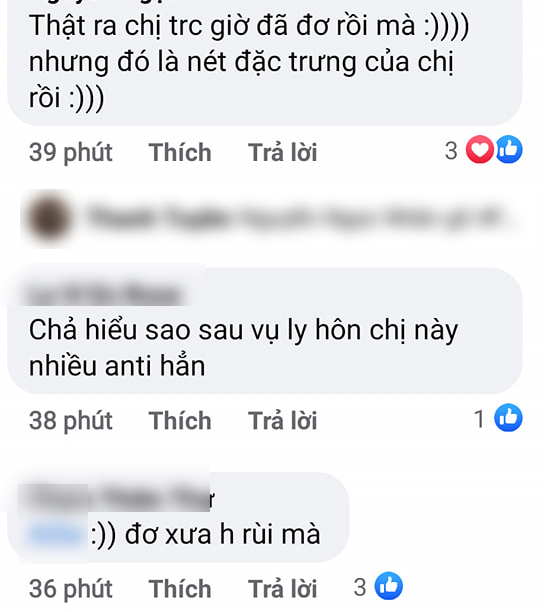Open the 39 phút timestamp link
Screen dimensions: 544x612
(71, 152)
